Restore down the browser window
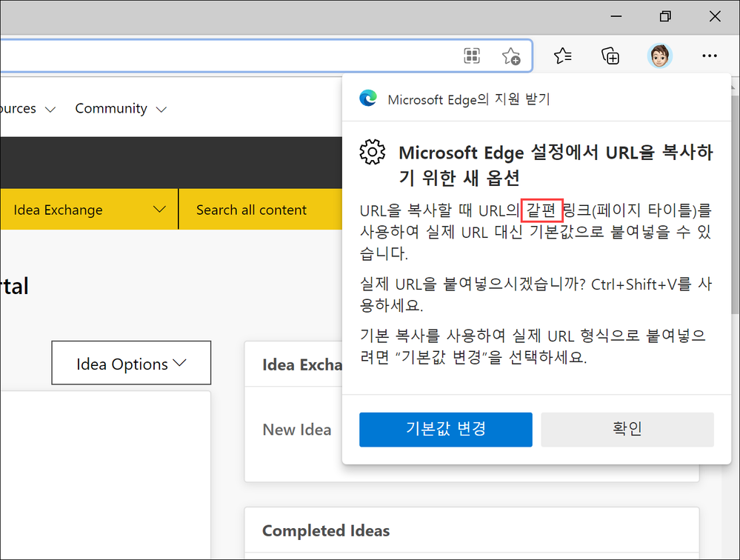This screenshot has width=740, height=560. pos(665,16)
